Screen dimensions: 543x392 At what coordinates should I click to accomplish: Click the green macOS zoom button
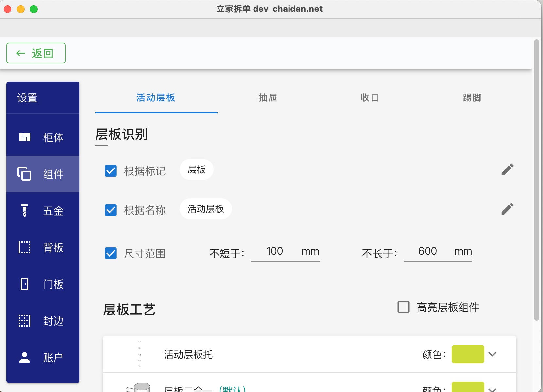[34, 9]
